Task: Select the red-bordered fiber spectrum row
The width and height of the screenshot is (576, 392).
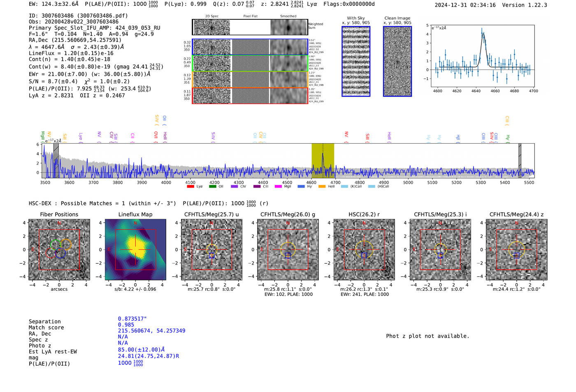Action: [250, 96]
